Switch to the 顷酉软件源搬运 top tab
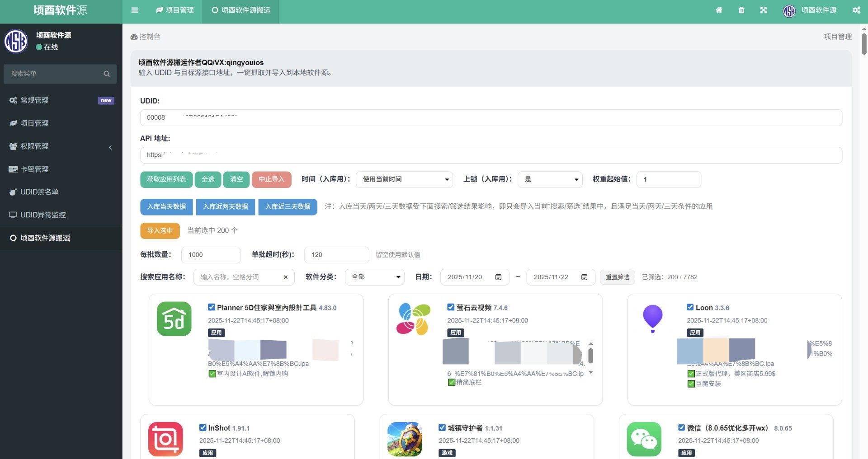Viewport: 868px width, 459px height. (241, 10)
